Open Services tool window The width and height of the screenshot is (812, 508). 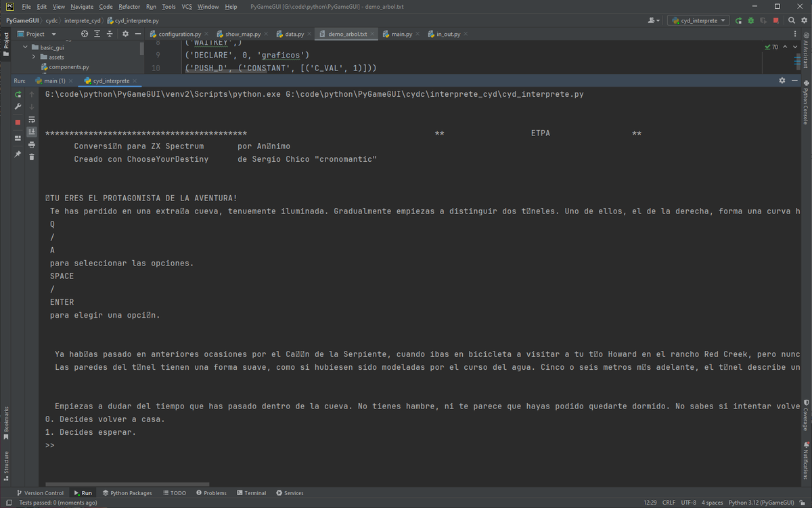(290, 493)
